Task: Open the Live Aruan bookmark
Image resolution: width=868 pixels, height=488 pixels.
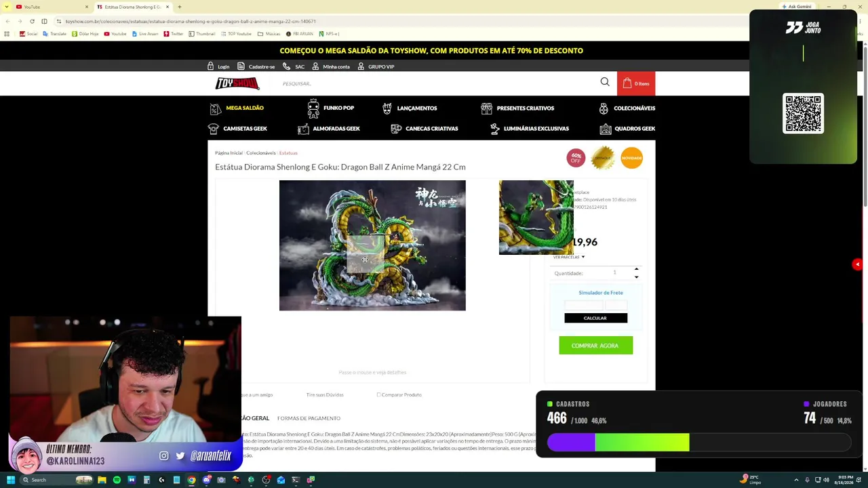Action: (x=146, y=34)
